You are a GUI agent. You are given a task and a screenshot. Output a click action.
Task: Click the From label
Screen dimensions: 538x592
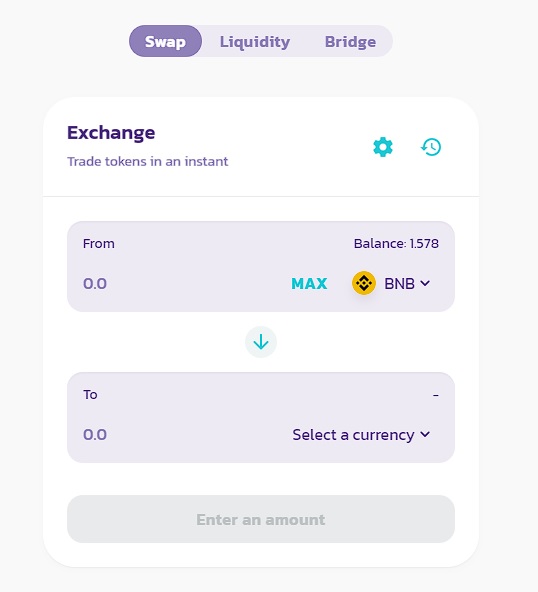[99, 244]
